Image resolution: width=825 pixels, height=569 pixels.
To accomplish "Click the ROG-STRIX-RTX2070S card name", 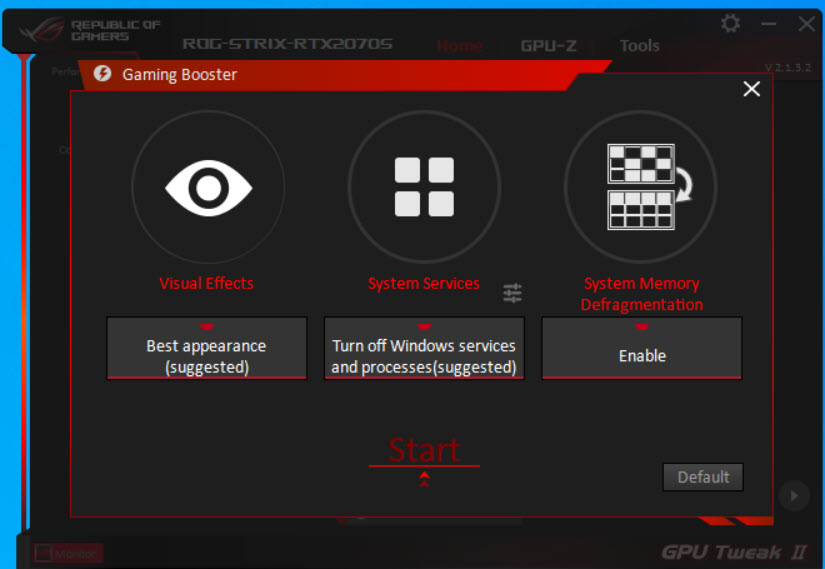I will [x=287, y=43].
